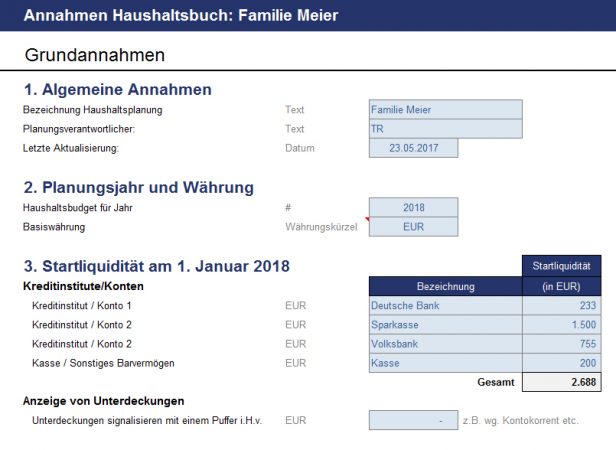The height and width of the screenshot is (450, 616).
Task: Select the Sparkasse amount cell showing 1.500
Action: [x=561, y=325]
